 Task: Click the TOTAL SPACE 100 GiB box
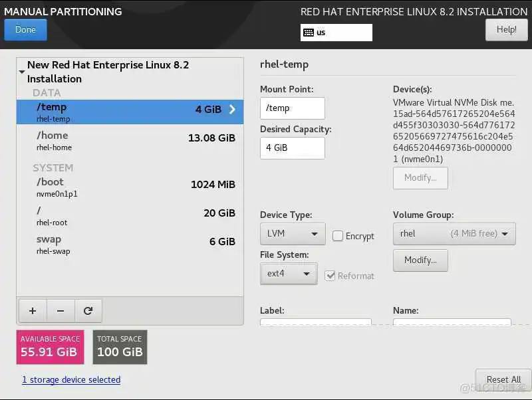click(120, 347)
